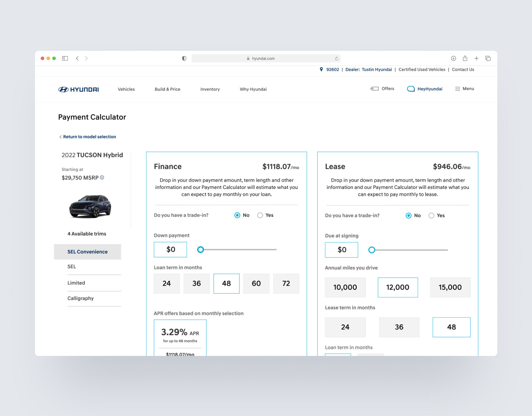Click the Hyundai logo
Screen dimensions: 532x416
(x=79, y=90)
